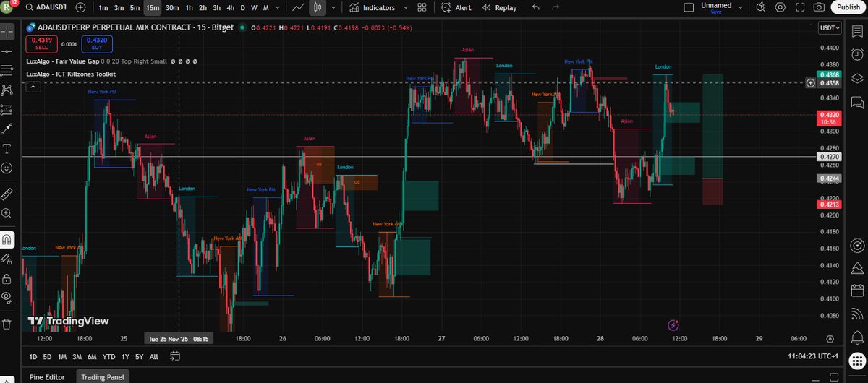
Task: Open the USDT currency dropdown
Action: click(x=830, y=28)
